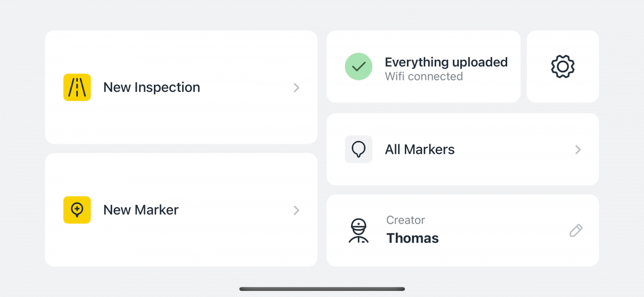The height and width of the screenshot is (297, 644).
Task: Open the Everything uploaded status card
Action: pos(446,62)
